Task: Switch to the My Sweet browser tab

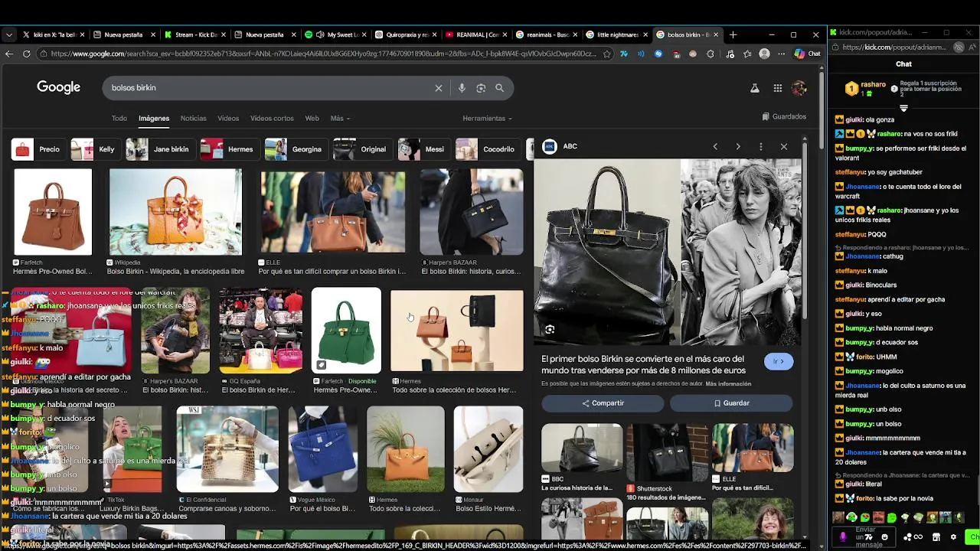Action: (x=334, y=34)
